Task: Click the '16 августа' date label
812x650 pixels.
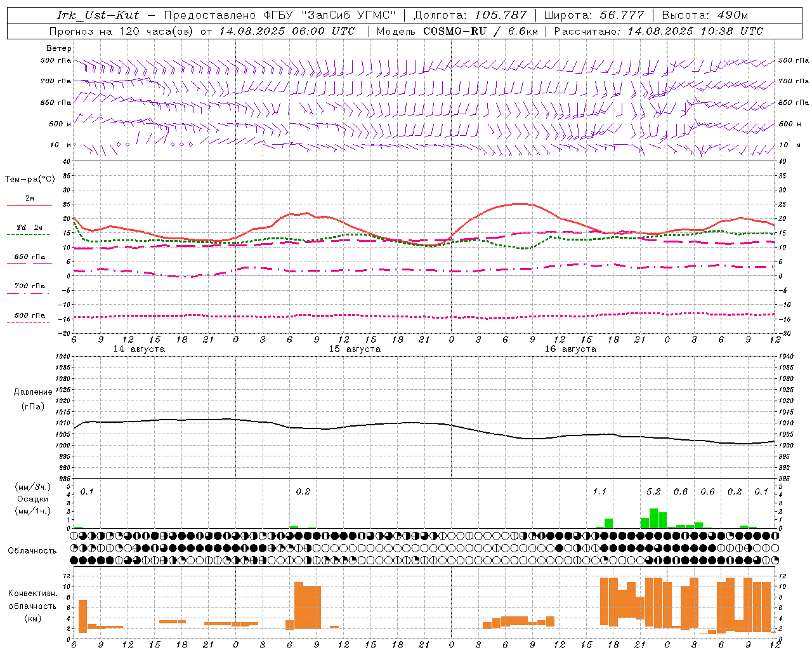Action: click(570, 348)
